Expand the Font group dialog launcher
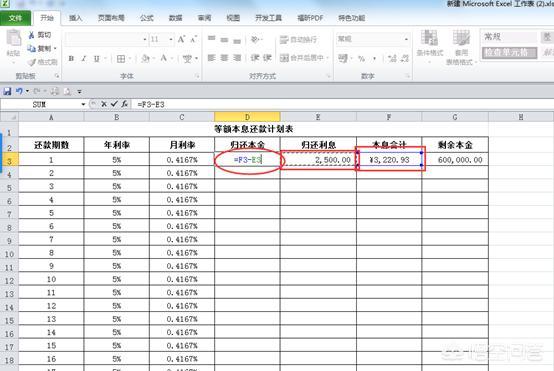The width and height of the screenshot is (554, 371). pos(197,76)
